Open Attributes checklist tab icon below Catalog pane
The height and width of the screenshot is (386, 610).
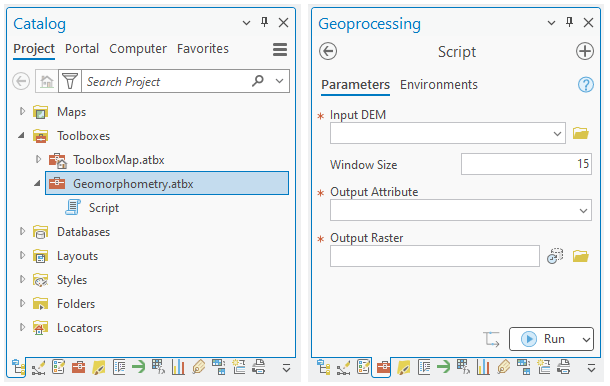58,367
